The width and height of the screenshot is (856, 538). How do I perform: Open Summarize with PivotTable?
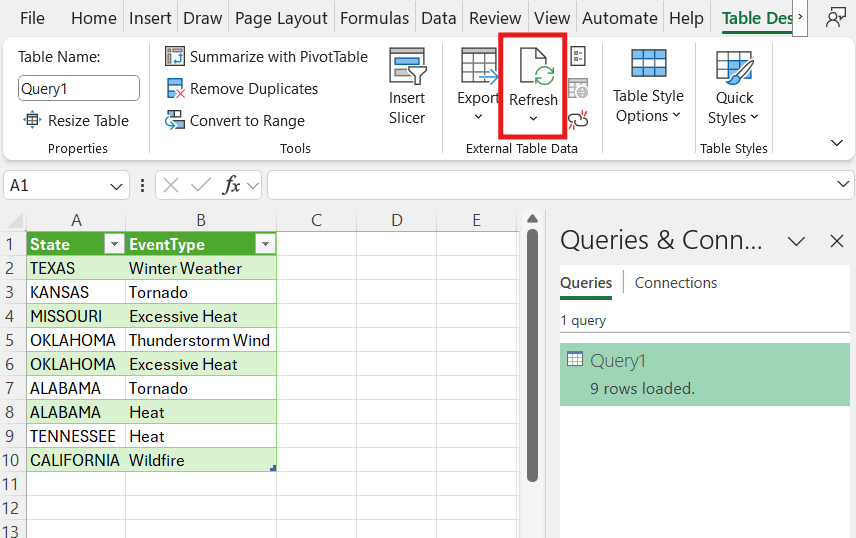point(267,57)
